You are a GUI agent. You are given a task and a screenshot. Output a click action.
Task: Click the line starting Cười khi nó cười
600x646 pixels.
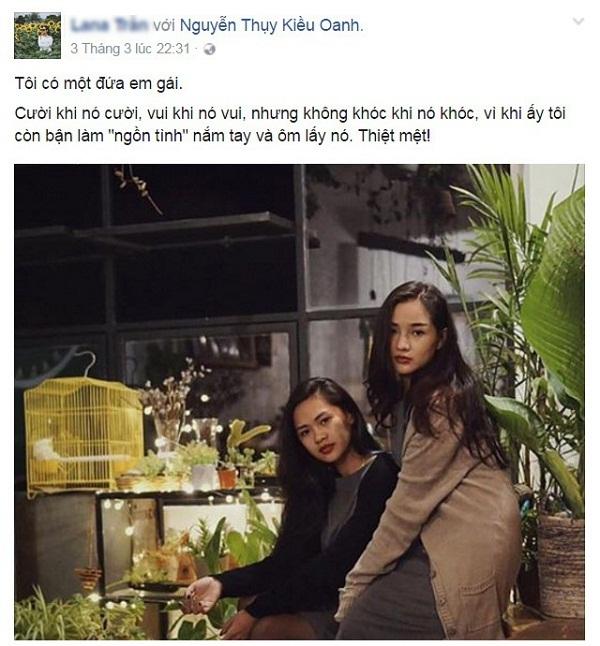pyautogui.click(x=290, y=113)
